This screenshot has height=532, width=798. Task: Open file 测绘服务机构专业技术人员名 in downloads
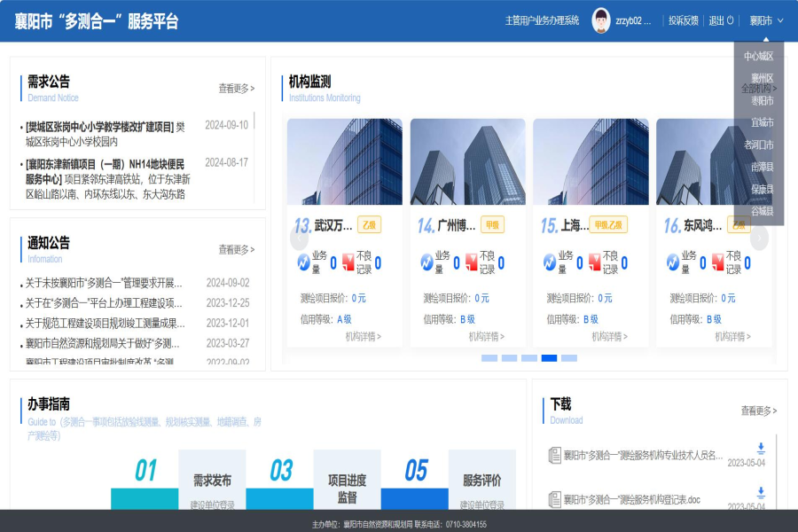click(x=643, y=455)
